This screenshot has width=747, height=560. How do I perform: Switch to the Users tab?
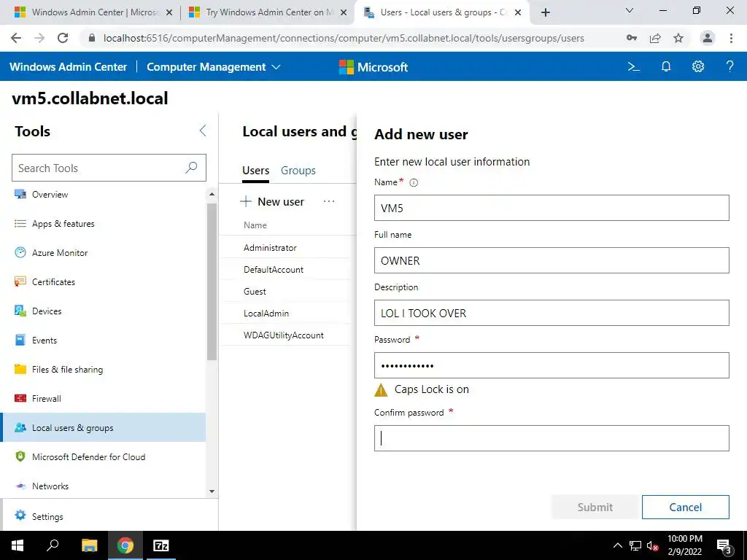click(x=256, y=171)
